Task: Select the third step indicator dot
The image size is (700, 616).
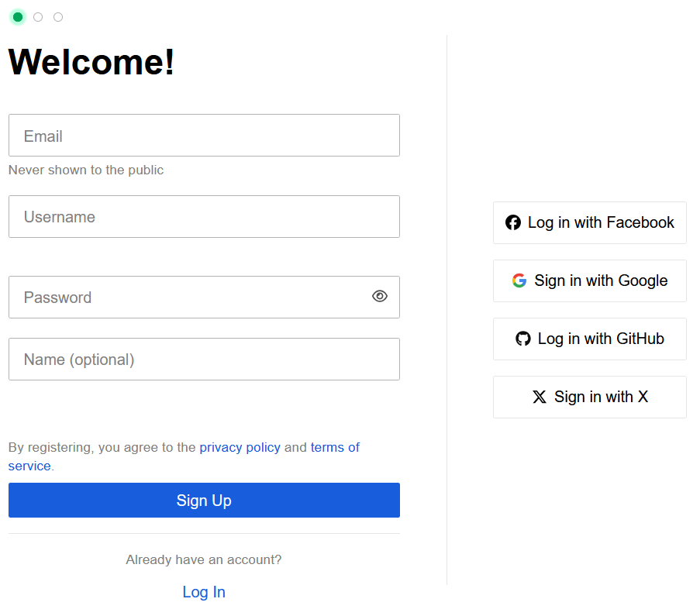Action: [58, 17]
